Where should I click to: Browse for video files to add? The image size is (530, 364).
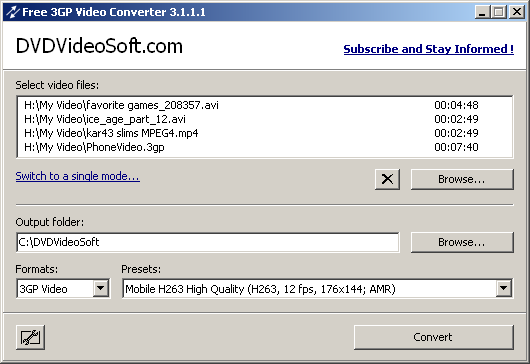click(462, 179)
